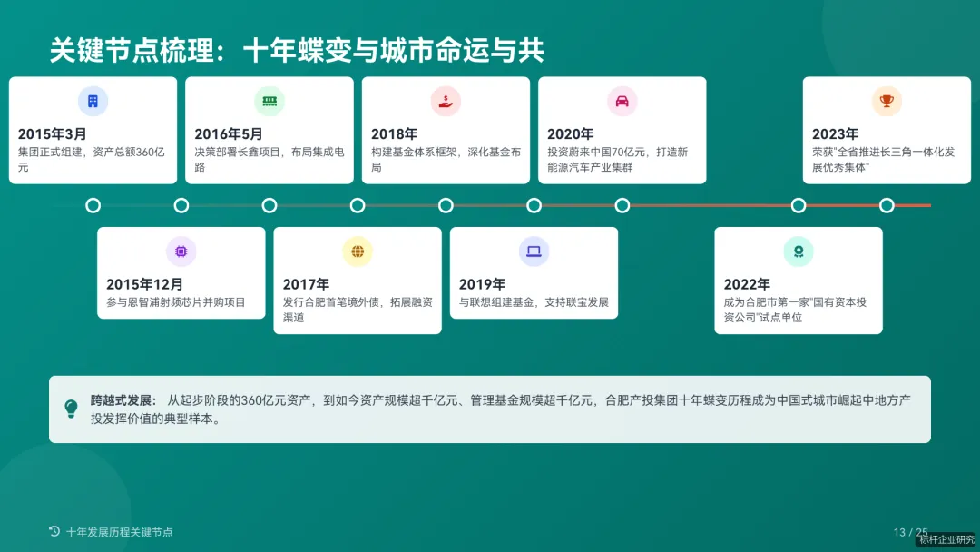Image resolution: width=980 pixels, height=552 pixels.
Task: Click the purple microchip icon on 2015年12月 card
Action: tap(181, 251)
